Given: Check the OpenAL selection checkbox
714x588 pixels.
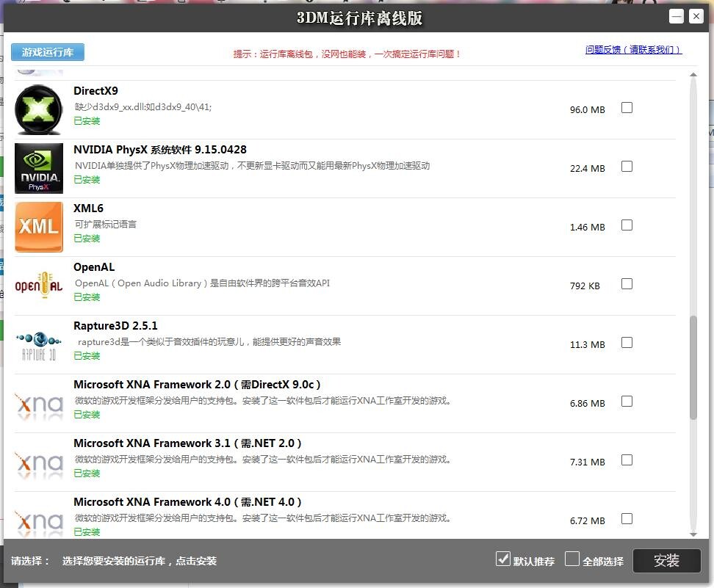Looking at the screenshot, I should [x=627, y=284].
